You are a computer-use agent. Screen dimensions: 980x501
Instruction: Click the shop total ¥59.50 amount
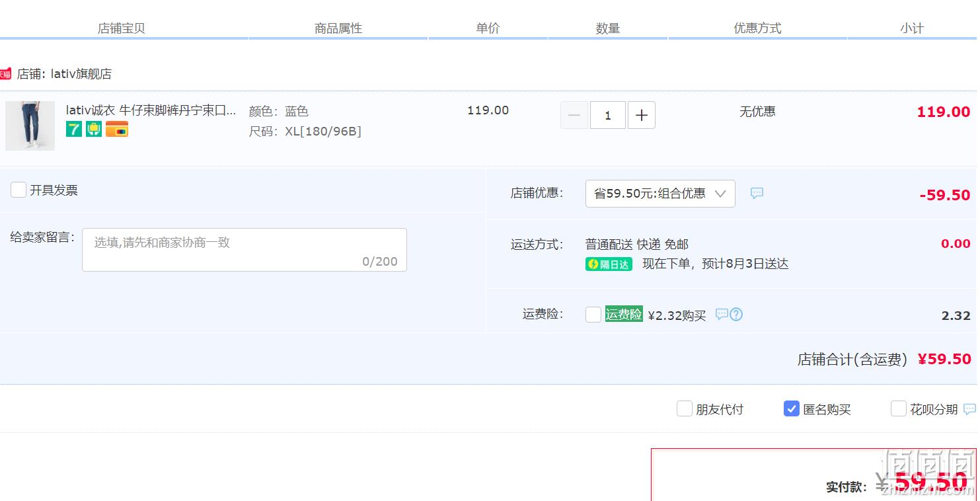[x=944, y=359]
